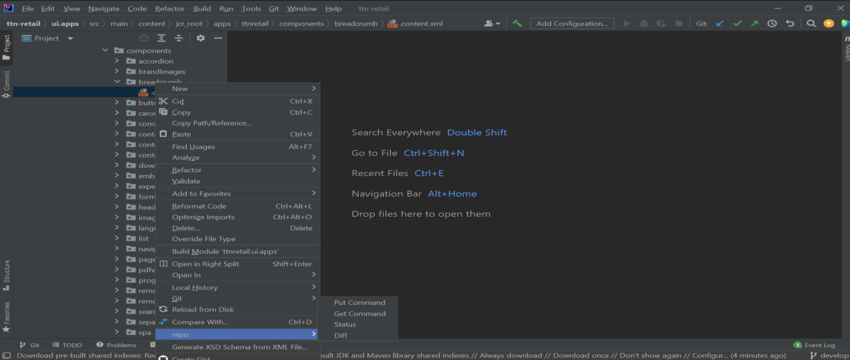This screenshot has height=360, width=850.
Task: Click the Git commit green checkmark
Action: 737,23
